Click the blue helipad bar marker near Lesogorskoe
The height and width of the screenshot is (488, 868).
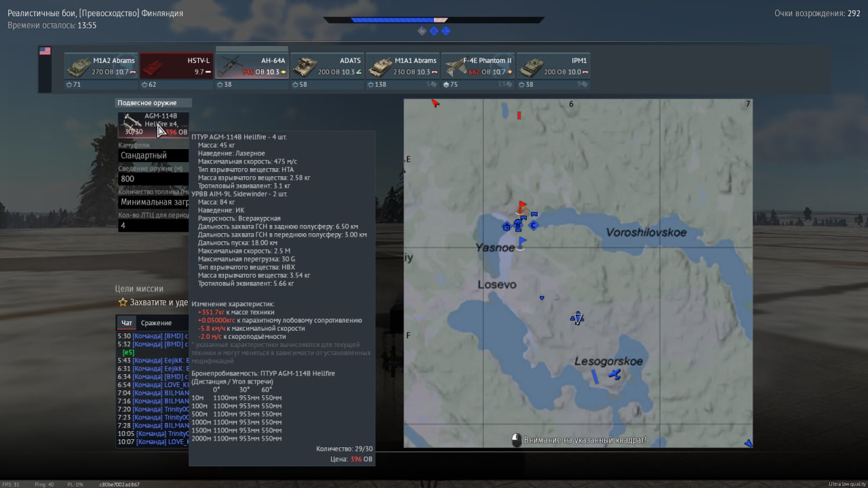(x=595, y=376)
